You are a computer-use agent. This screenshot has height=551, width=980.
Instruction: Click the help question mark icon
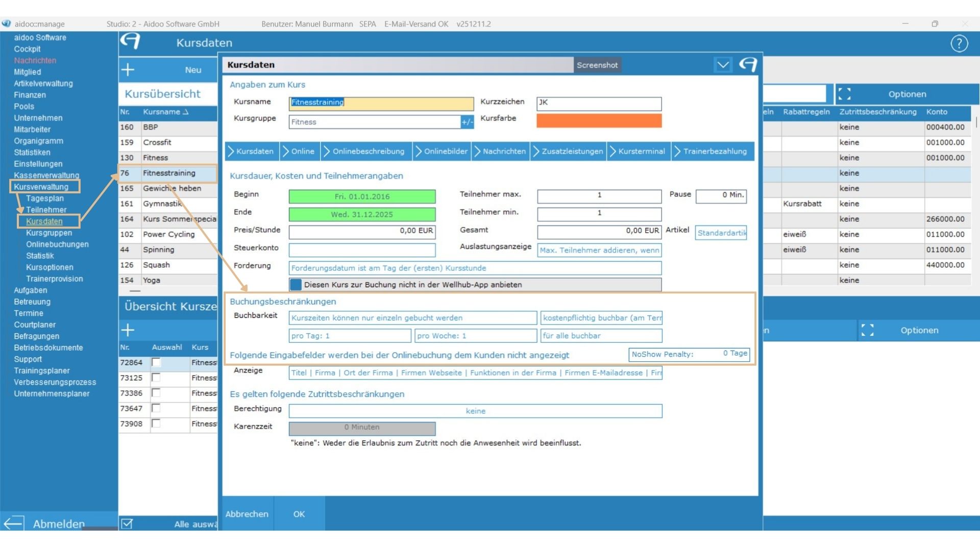click(x=959, y=44)
